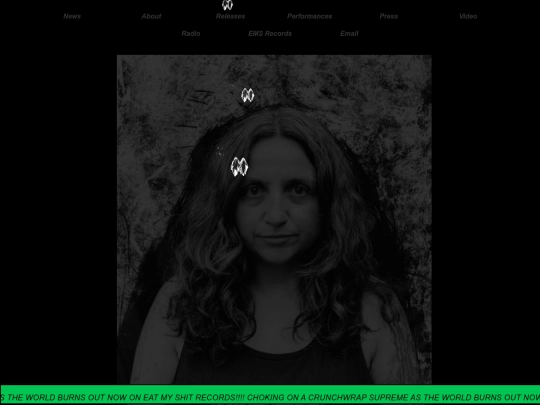Screen dimensions: 540x405
Task: Open the News page
Action: click(72, 16)
